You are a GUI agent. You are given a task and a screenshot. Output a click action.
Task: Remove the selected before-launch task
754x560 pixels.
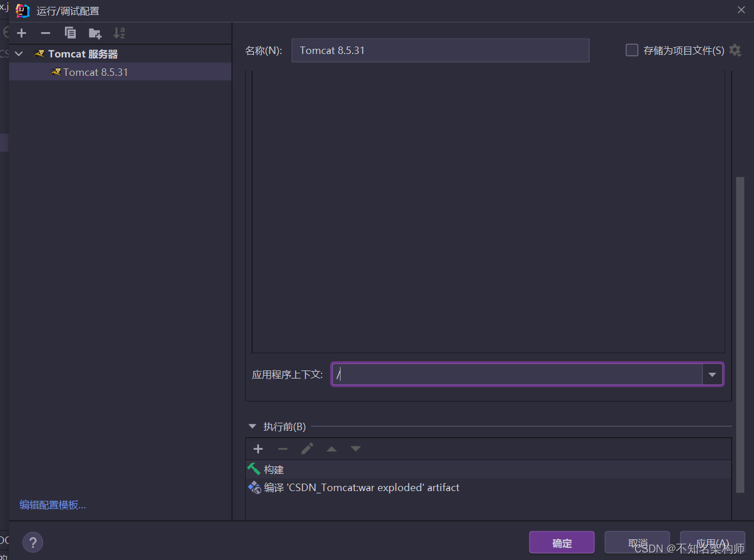point(283,449)
